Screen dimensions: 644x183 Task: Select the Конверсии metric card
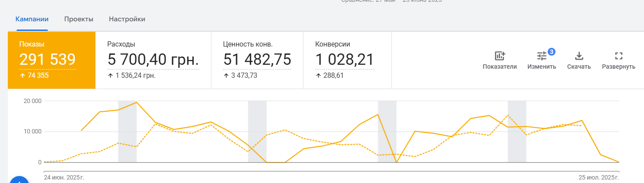pos(347,60)
